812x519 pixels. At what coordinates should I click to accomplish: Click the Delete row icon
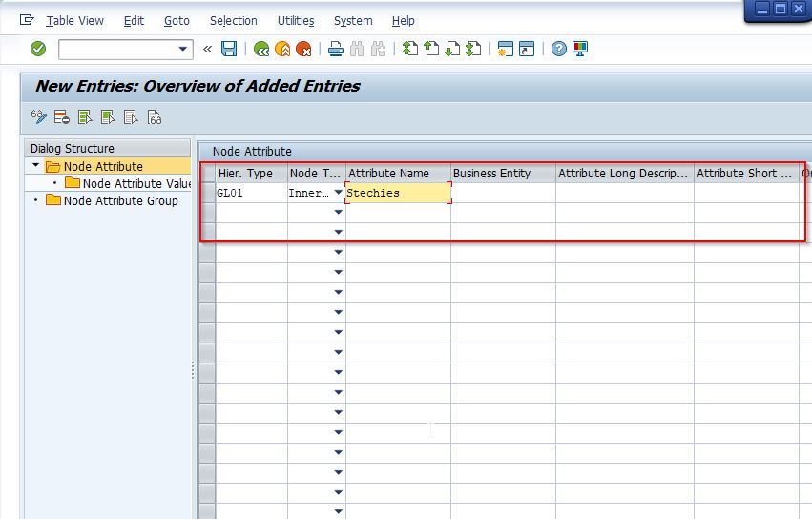(x=62, y=117)
